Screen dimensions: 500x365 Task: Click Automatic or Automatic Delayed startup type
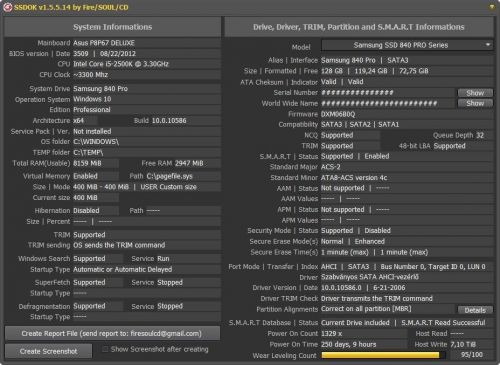tap(123, 269)
